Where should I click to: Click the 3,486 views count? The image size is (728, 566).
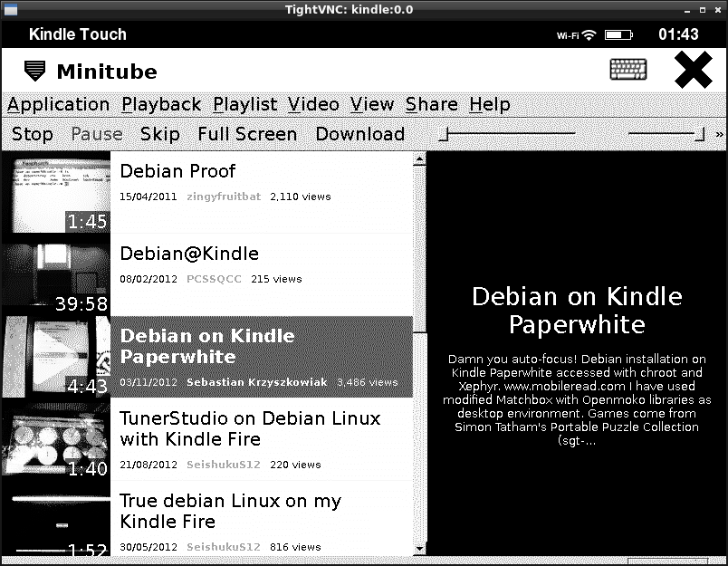click(368, 382)
